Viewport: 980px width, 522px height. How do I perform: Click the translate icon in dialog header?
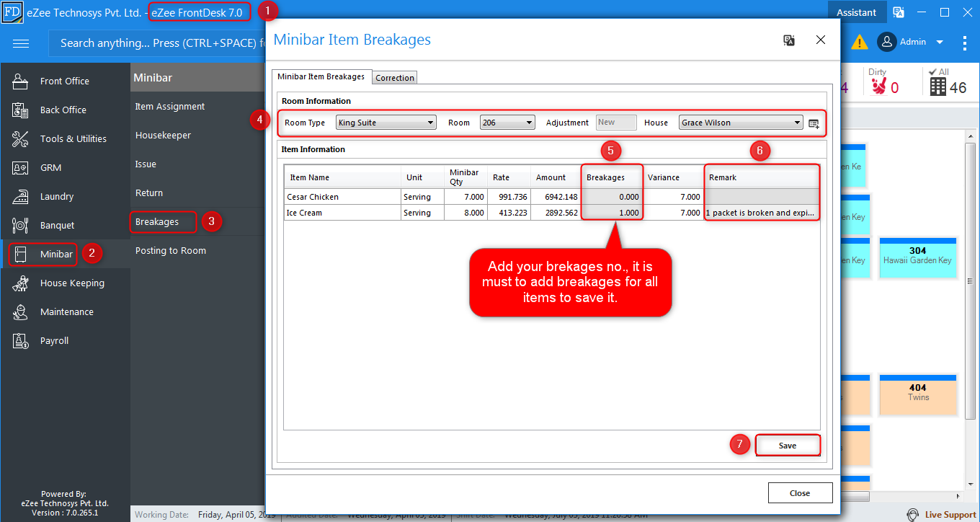(789, 40)
